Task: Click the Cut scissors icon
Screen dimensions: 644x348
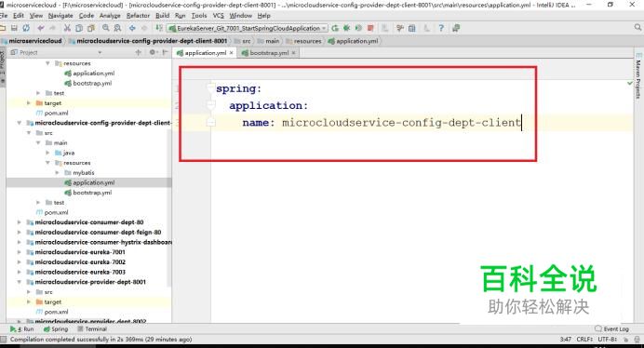Action: point(67,28)
